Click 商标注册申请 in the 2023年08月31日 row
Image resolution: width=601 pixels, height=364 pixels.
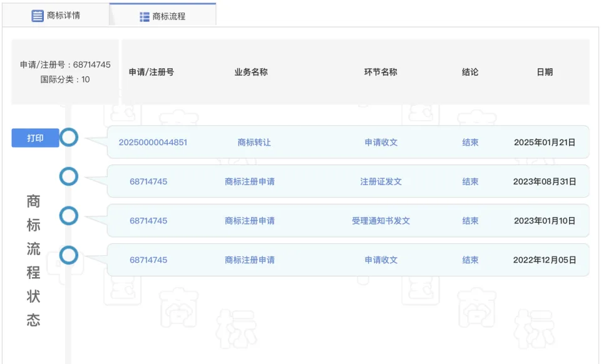click(249, 182)
